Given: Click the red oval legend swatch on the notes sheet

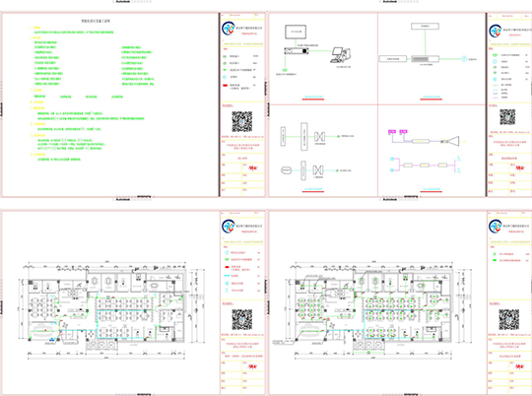Looking at the screenshot, I should point(225,85).
